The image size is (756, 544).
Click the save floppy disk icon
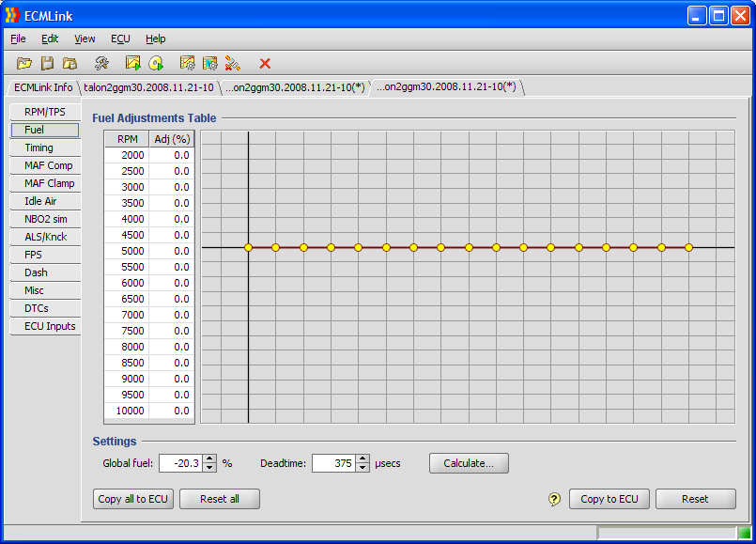pyautogui.click(x=47, y=63)
